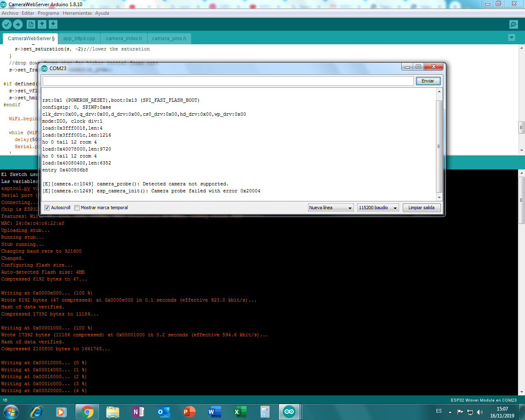Open File Explorer folder from taskbar
The height and width of the screenshot is (420, 525).
(x=112, y=412)
